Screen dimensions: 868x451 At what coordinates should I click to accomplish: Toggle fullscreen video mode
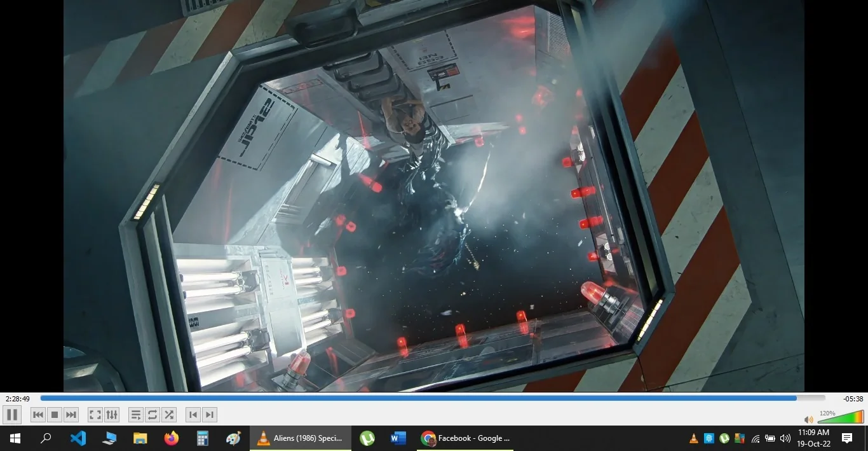[95, 415]
